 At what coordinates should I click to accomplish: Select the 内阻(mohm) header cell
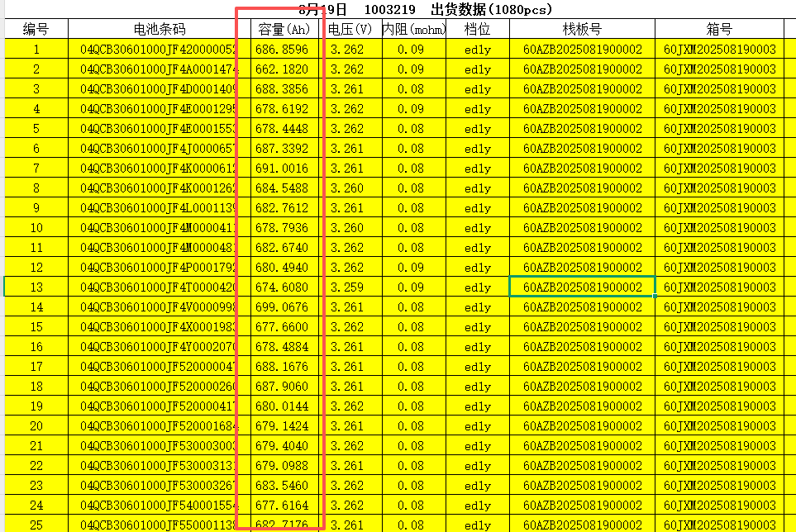414,30
